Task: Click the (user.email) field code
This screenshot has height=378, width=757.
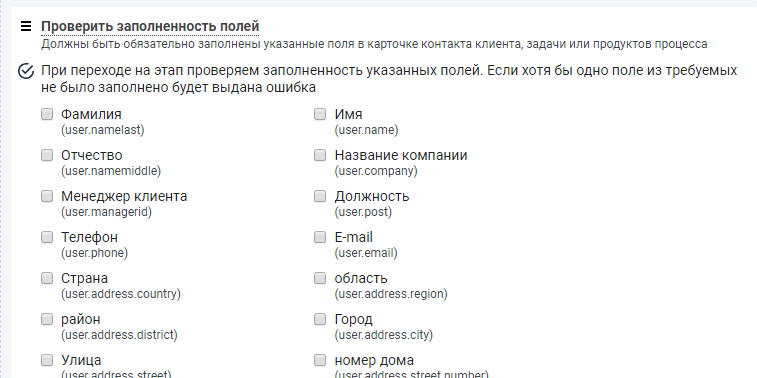Action: pyautogui.click(x=366, y=253)
